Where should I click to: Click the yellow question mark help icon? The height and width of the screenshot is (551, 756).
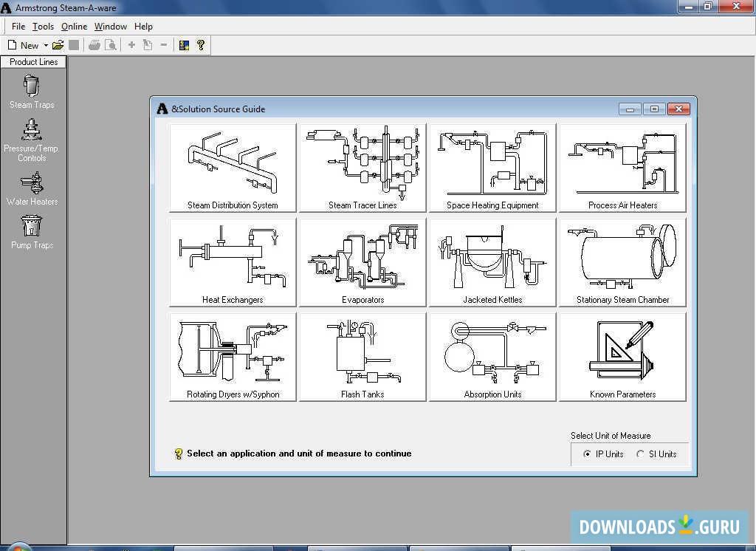pyautogui.click(x=200, y=45)
